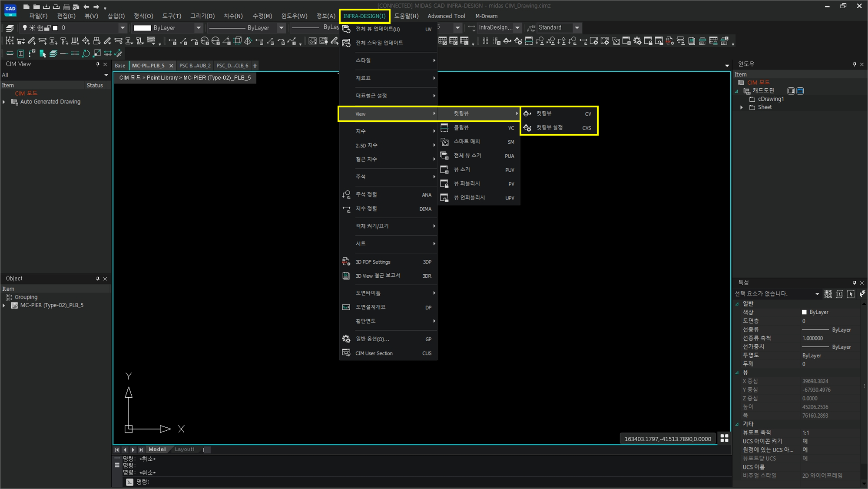
Task: Switch to the PSC_D...CLB_6 tab
Action: pyautogui.click(x=232, y=66)
